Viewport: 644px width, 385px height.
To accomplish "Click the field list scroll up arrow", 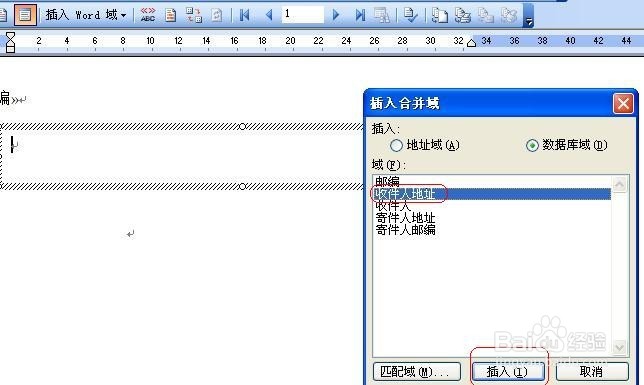I will click(x=619, y=184).
